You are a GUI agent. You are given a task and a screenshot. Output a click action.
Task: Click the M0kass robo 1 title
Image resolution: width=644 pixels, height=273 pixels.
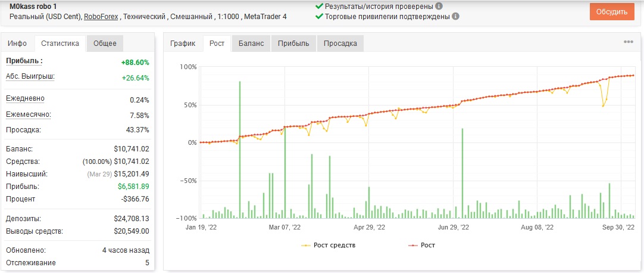32,7
